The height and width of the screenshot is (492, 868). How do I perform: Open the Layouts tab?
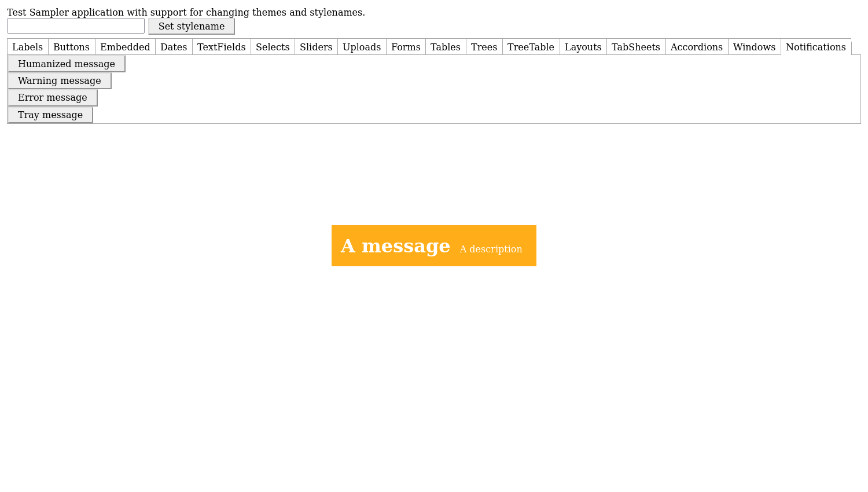coord(583,47)
